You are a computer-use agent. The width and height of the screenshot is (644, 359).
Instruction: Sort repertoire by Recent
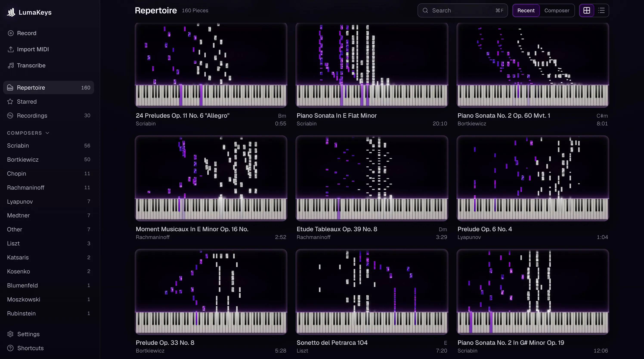[526, 11]
